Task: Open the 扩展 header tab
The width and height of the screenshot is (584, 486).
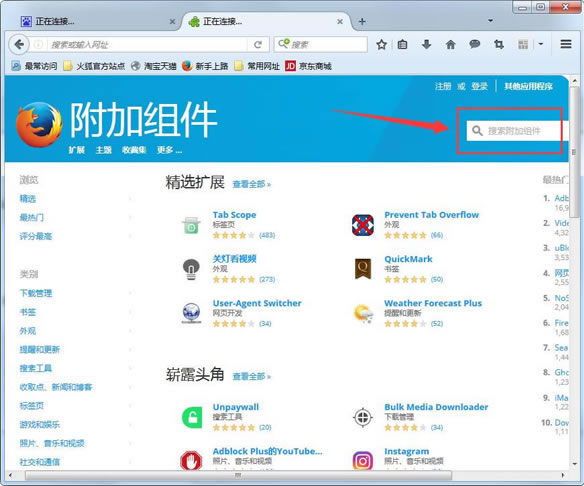Action: click(x=77, y=150)
